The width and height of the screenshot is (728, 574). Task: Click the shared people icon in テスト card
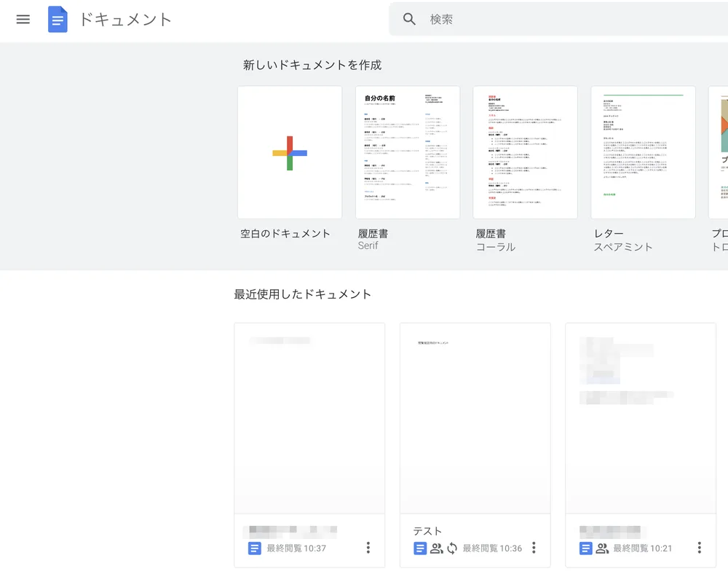436,549
